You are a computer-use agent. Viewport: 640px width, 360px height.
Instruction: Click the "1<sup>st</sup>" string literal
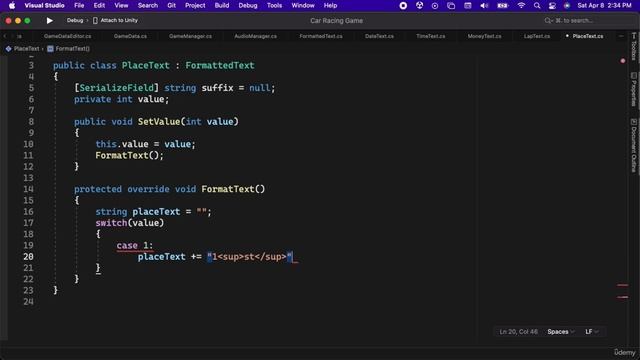tap(250, 257)
